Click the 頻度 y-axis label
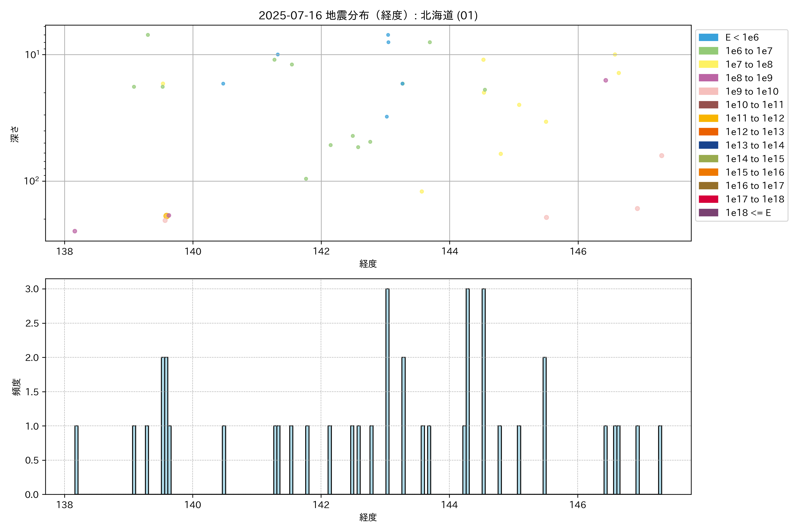This screenshot has height=532, width=798. [x=16, y=387]
